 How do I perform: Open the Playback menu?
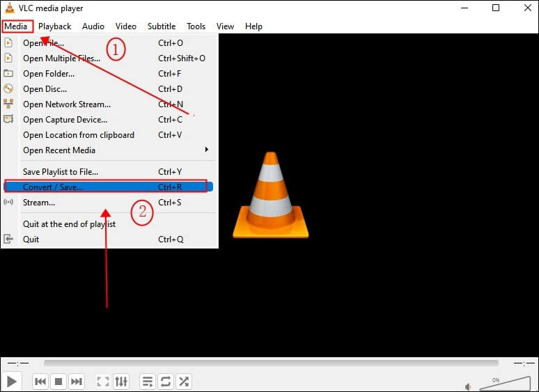pyautogui.click(x=54, y=26)
